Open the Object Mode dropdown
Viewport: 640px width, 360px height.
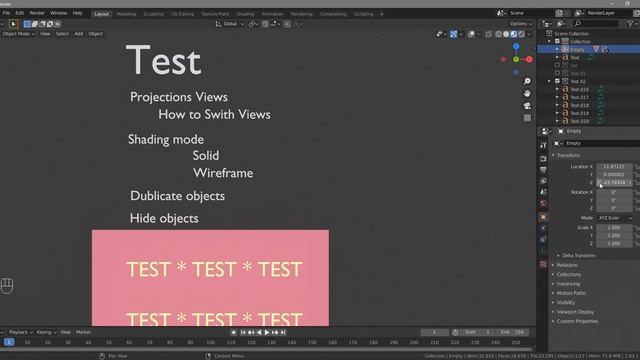click(18, 34)
